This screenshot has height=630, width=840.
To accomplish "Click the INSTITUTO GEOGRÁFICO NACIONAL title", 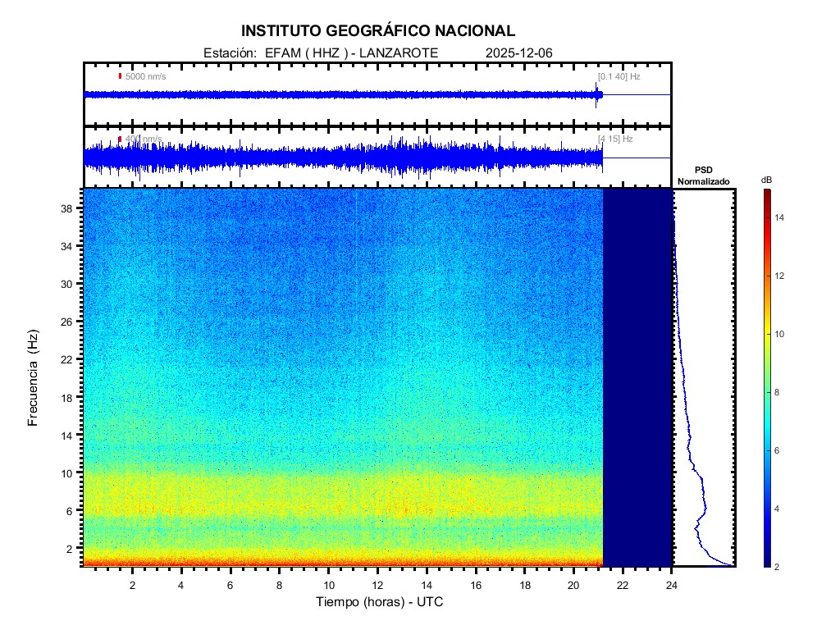I will point(378,31).
